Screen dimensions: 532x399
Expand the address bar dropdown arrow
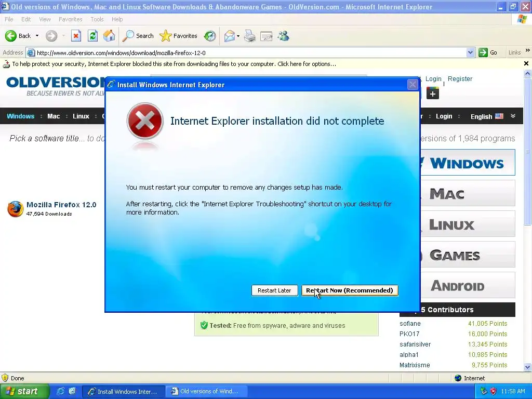point(470,52)
